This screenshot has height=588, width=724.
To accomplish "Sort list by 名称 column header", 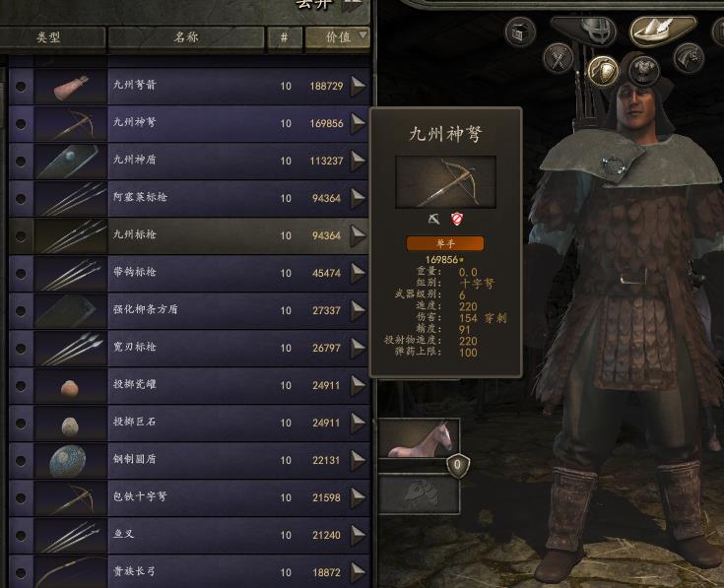I will pyautogui.click(x=185, y=37).
